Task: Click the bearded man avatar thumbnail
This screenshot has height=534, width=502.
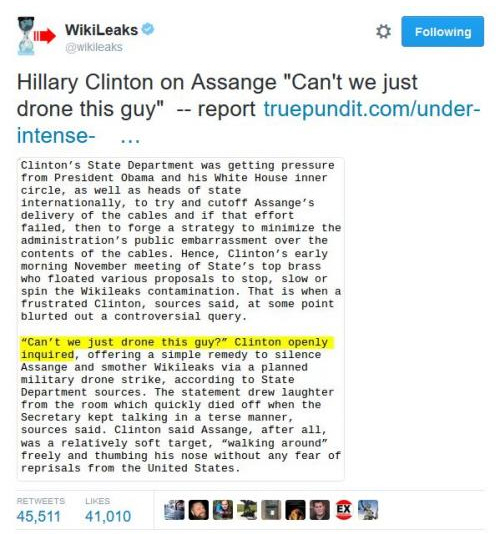Action: click(x=199, y=510)
